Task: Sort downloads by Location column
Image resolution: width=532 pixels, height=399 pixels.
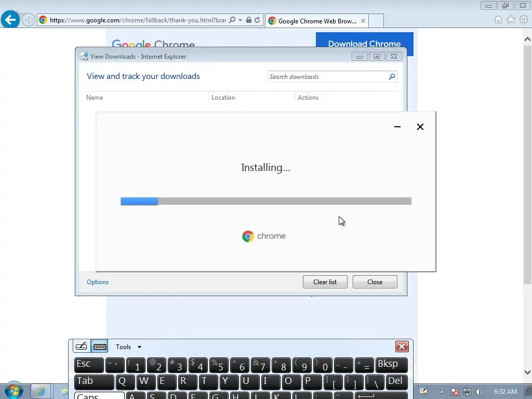Action: (x=223, y=98)
